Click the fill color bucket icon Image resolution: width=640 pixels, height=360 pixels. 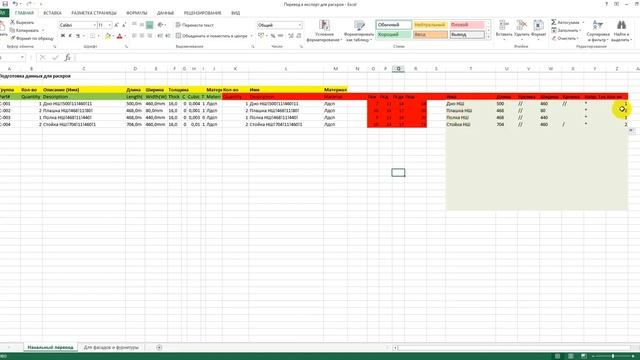tap(108, 36)
